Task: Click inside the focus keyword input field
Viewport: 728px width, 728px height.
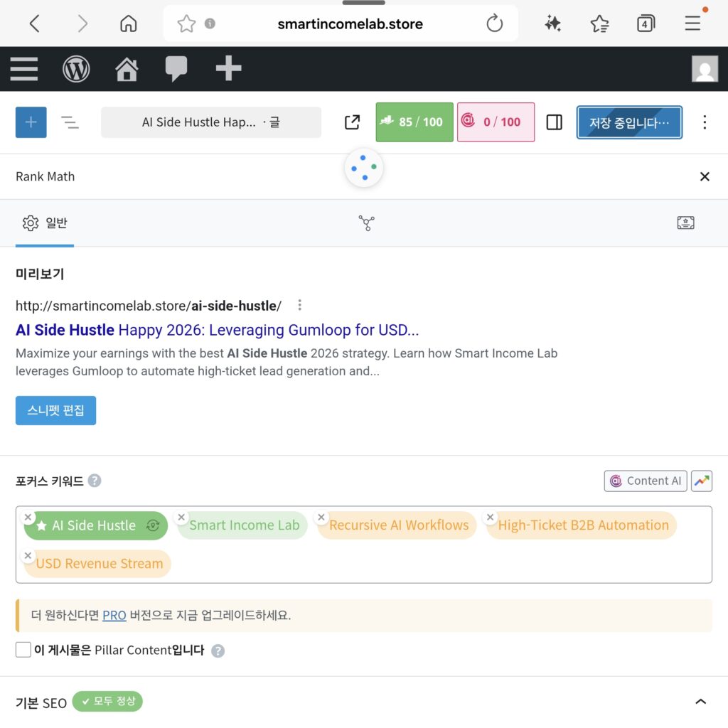Action: coord(427,564)
